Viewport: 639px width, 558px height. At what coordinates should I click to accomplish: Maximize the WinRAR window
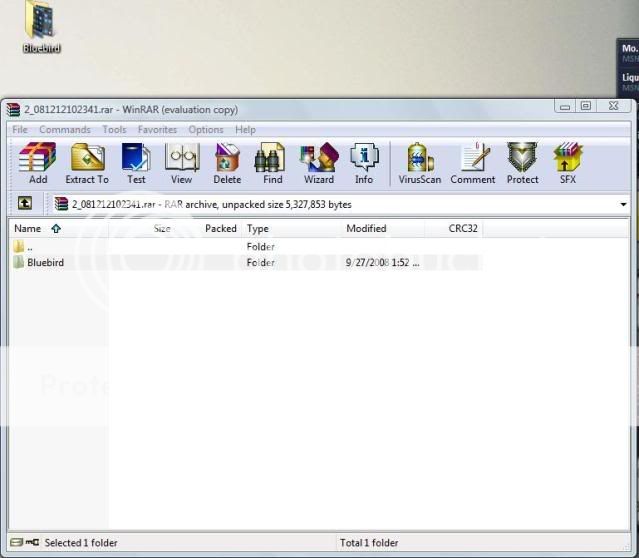coord(586,106)
